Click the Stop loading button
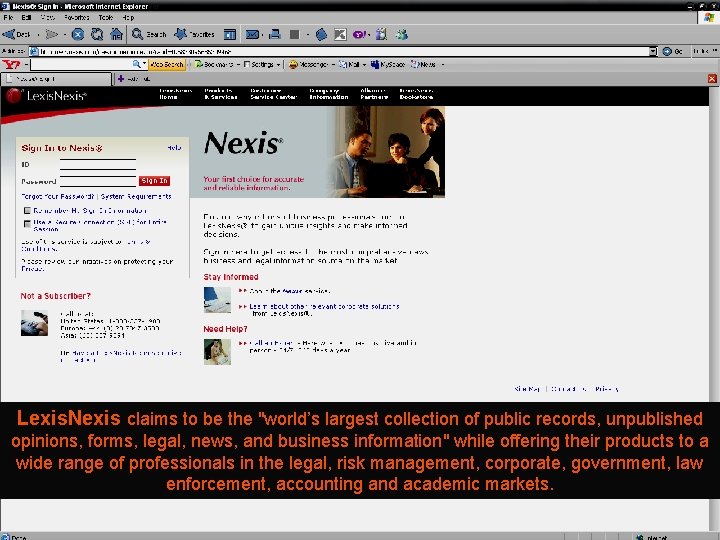This screenshot has width=720, height=540. pyautogui.click(x=78, y=34)
